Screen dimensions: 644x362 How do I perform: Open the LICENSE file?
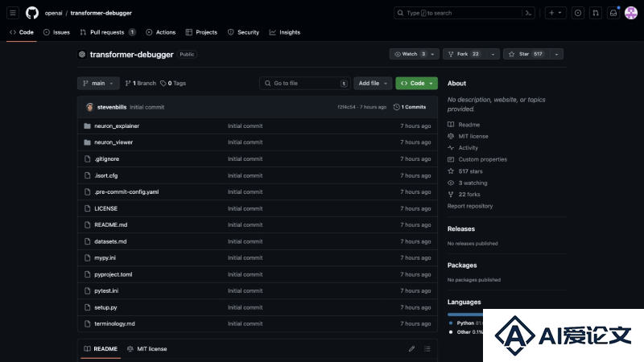coord(106,208)
